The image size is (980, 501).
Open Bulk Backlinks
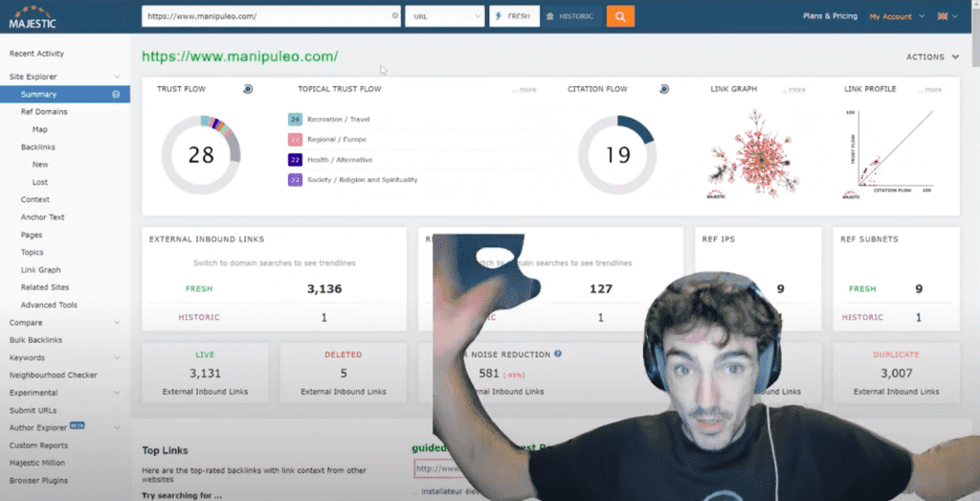click(35, 340)
